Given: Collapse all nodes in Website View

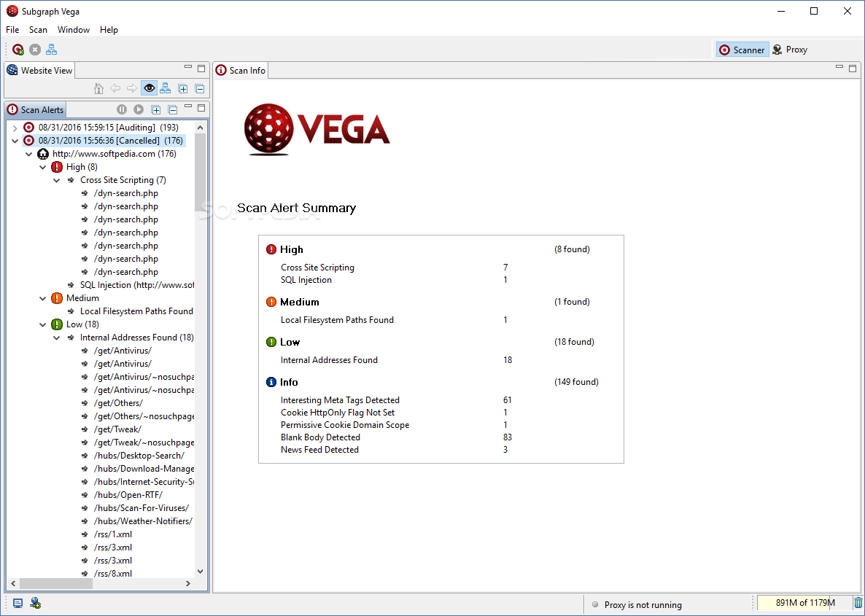Looking at the screenshot, I should [200, 89].
